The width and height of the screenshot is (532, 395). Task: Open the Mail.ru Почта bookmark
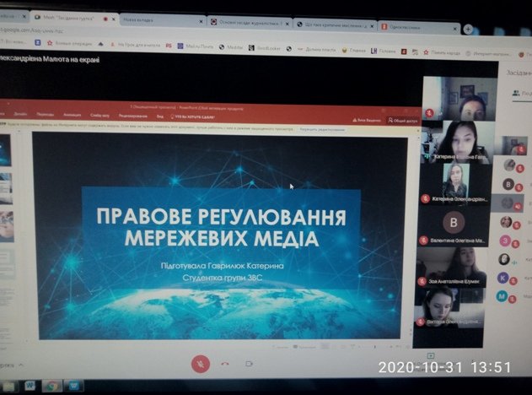pyautogui.click(x=196, y=46)
